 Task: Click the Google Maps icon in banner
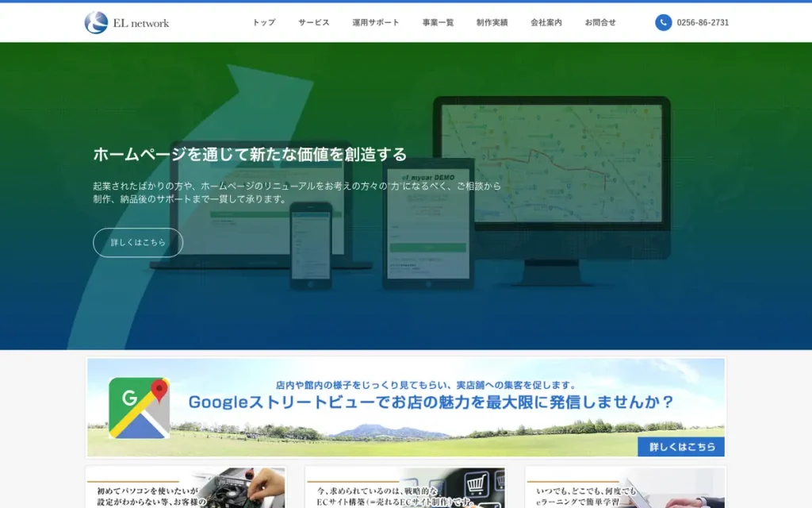[139, 408]
